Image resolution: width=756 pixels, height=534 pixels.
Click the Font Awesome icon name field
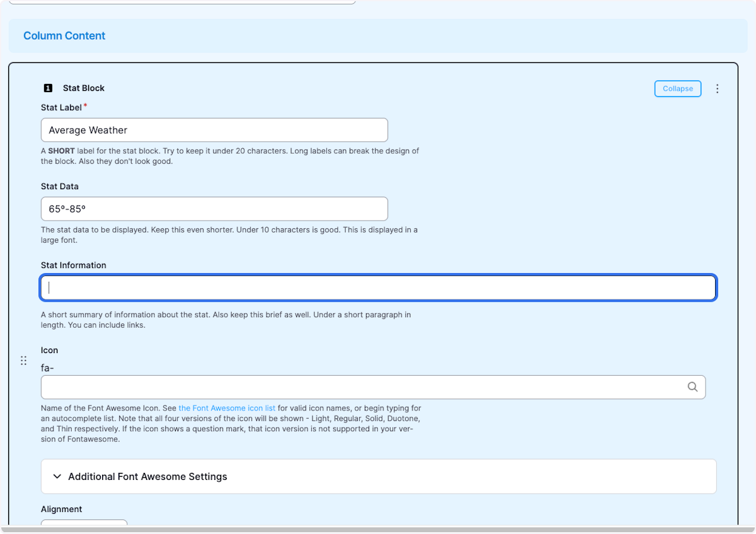point(373,387)
